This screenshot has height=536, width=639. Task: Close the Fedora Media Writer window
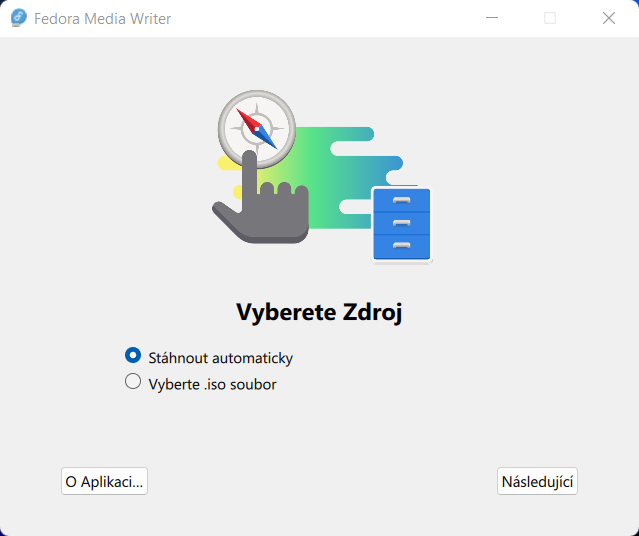click(609, 18)
